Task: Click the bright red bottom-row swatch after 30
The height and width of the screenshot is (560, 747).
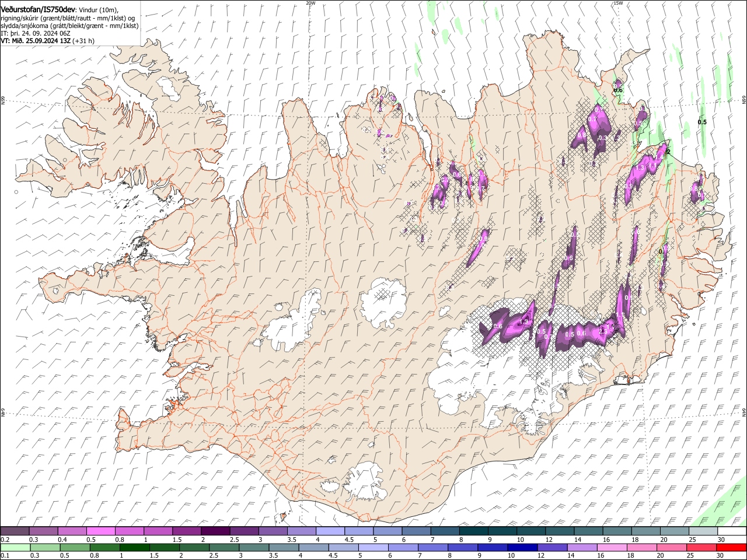Action: tap(731, 547)
